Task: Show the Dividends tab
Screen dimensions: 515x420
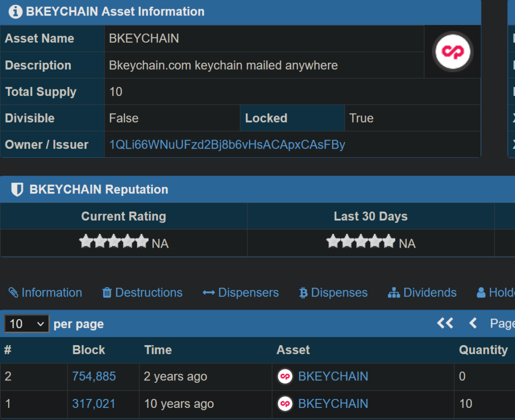Action: (x=422, y=292)
